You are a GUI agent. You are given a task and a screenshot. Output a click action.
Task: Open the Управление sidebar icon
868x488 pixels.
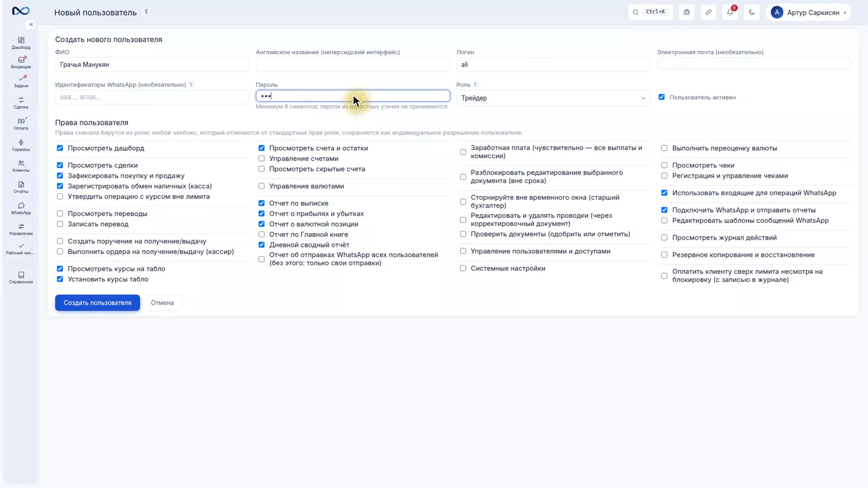[x=21, y=229]
